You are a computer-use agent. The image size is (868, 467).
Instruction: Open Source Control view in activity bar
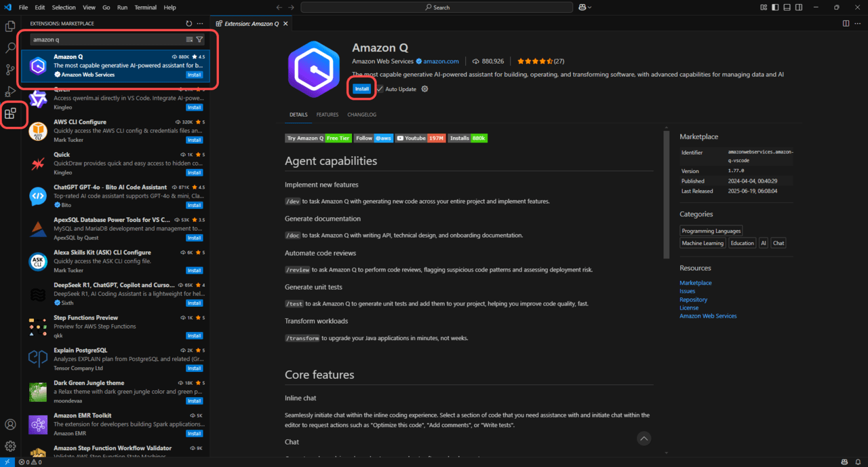click(10, 70)
